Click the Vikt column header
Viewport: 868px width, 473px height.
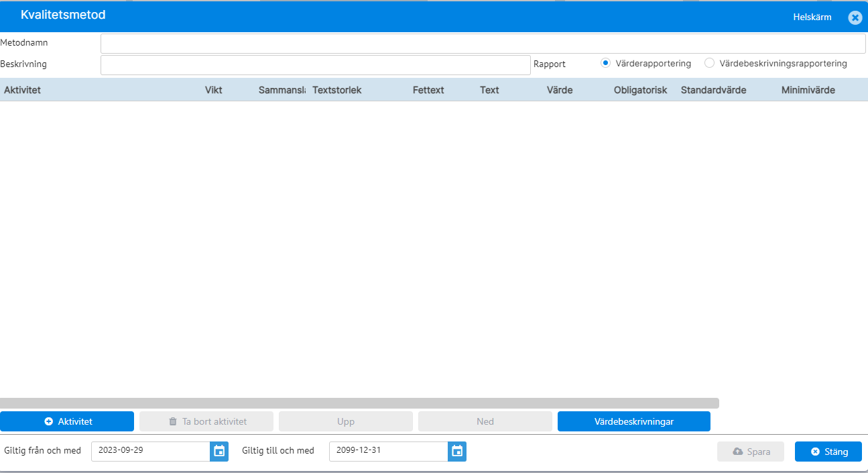click(x=214, y=90)
